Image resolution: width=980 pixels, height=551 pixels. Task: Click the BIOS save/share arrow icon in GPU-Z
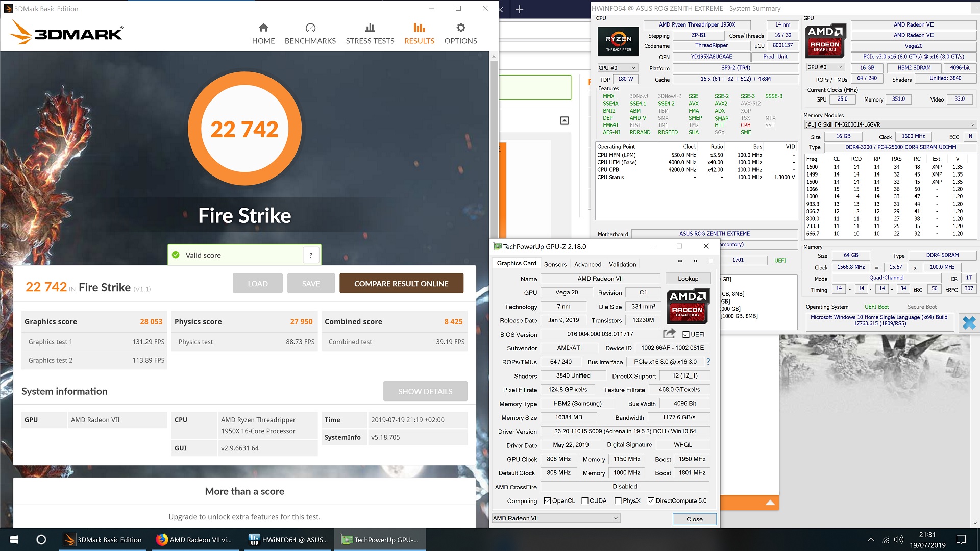point(669,334)
